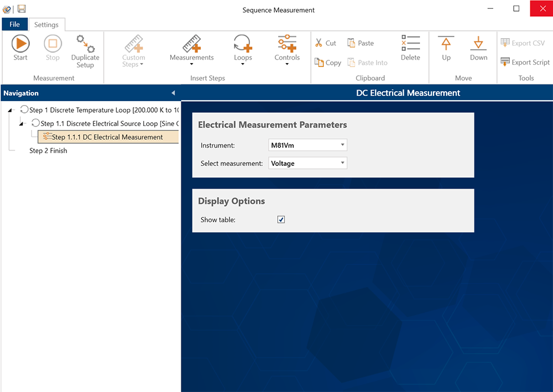Move the selected step Up
This screenshot has height=392, width=553.
coord(446,48)
